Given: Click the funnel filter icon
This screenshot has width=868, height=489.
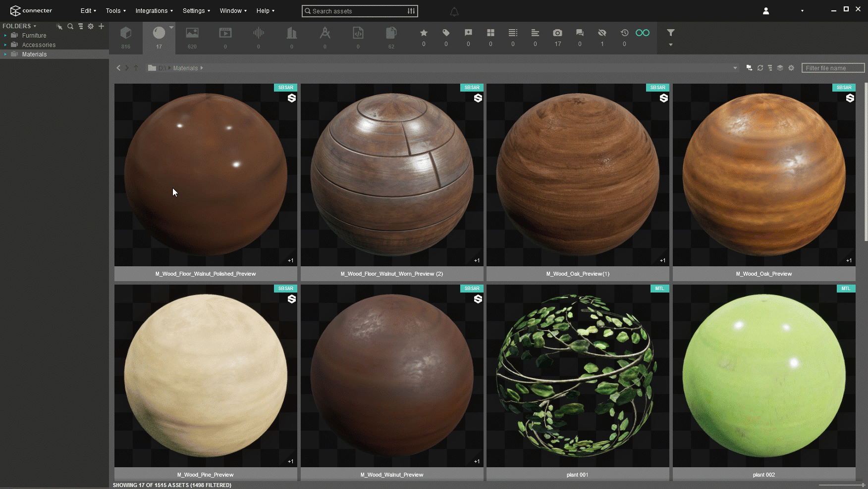Looking at the screenshot, I should pyautogui.click(x=670, y=33).
